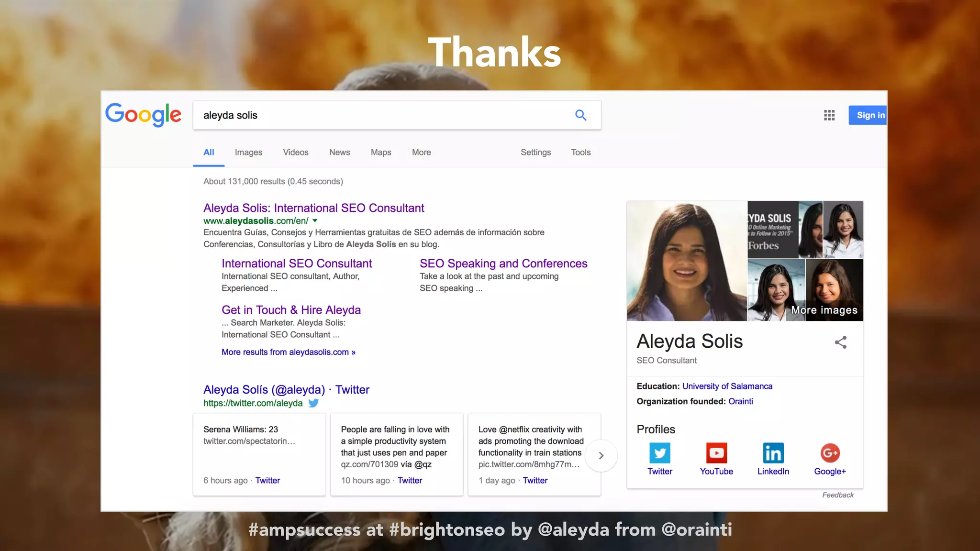Click the YouTube label under profiles
The width and height of the screenshot is (980, 551).
[x=716, y=472]
